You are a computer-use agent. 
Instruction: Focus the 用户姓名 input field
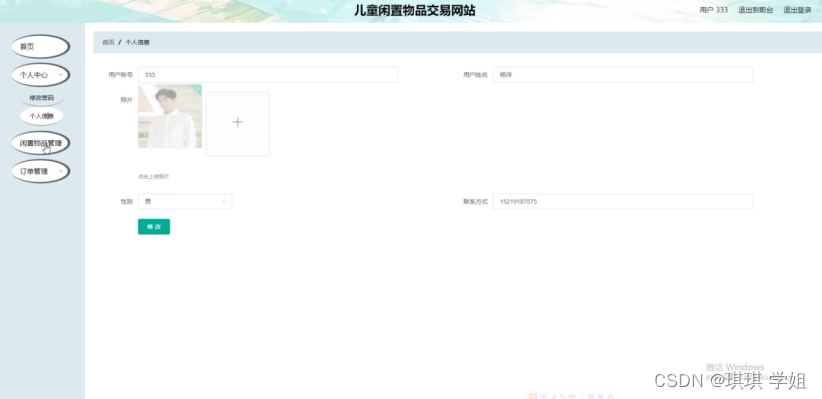623,75
